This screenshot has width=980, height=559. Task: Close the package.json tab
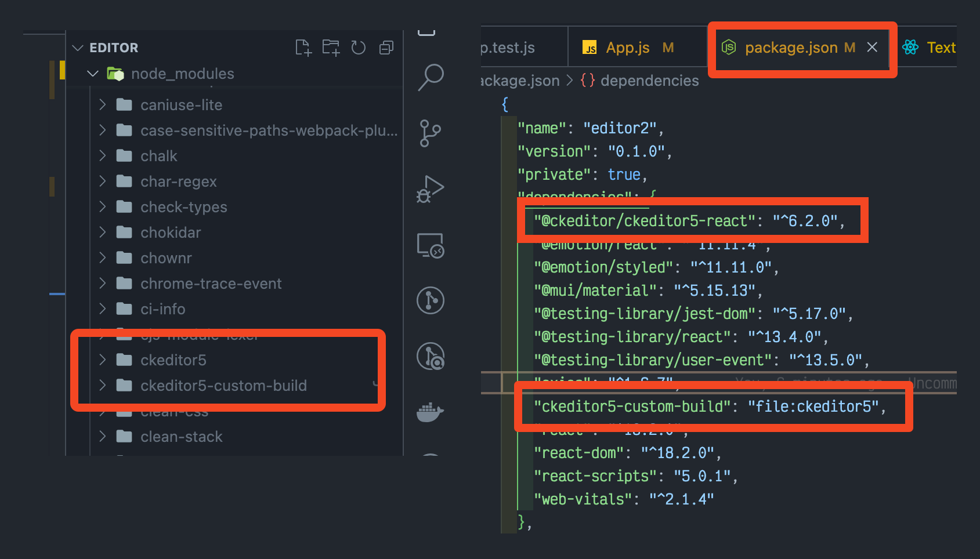coord(872,48)
